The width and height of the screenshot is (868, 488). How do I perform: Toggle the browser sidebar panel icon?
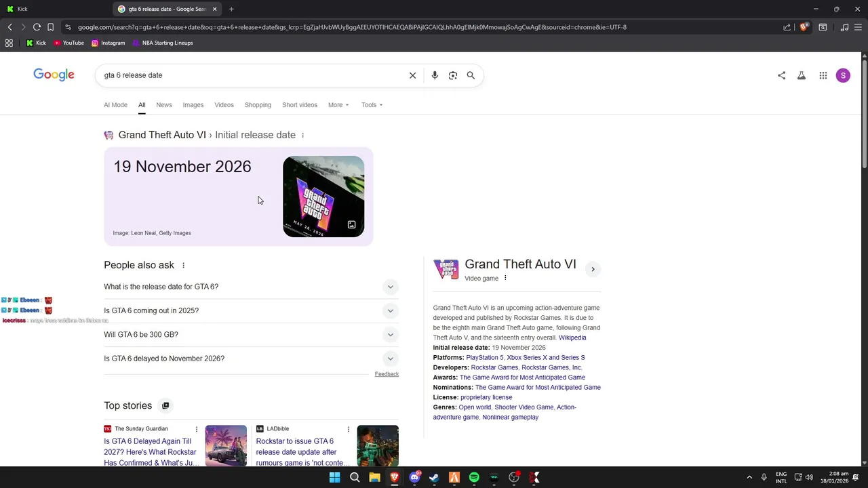823,27
